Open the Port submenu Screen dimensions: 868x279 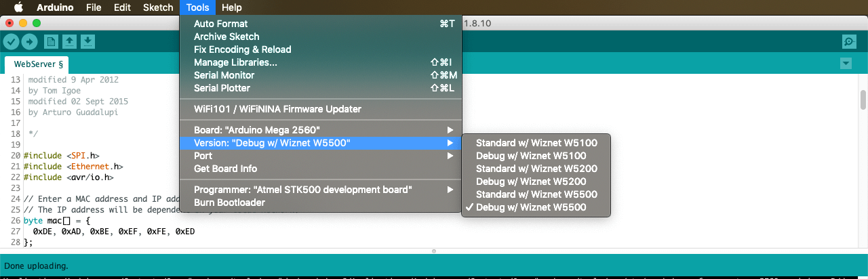pos(321,156)
